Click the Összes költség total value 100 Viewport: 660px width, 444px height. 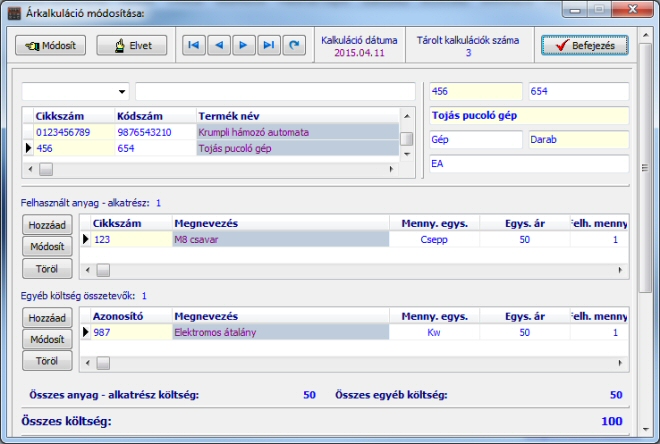[612, 421]
